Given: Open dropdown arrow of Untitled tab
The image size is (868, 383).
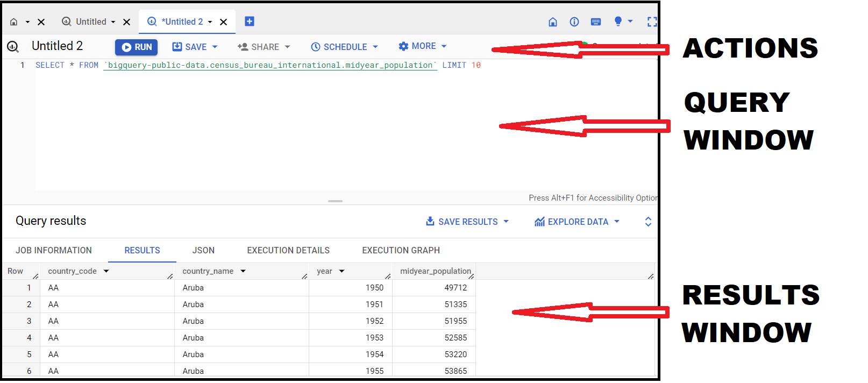Looking at the screenshot, I should pos(113,22).
